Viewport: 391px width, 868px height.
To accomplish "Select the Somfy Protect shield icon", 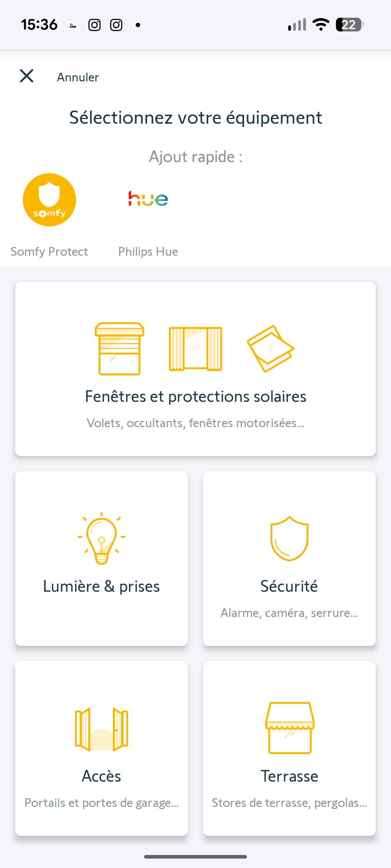I will point(49,200).
